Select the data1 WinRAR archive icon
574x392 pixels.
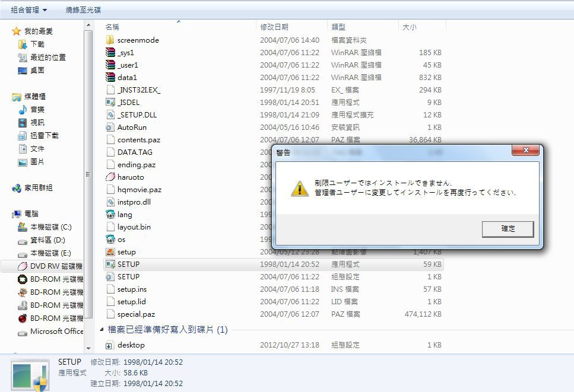pyautogui.click(x=110, y=77)
